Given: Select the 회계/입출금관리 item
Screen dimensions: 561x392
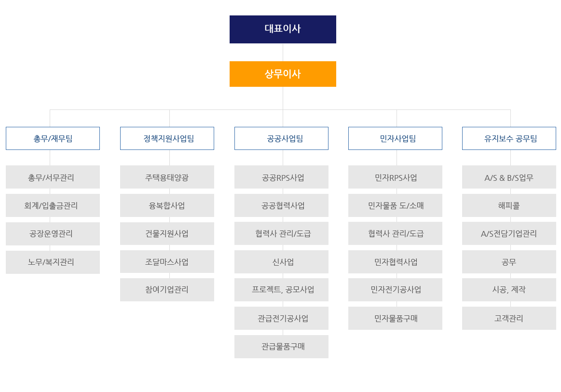Looking at the screenshot, I should pyautogui.click(x=53, y=205).
